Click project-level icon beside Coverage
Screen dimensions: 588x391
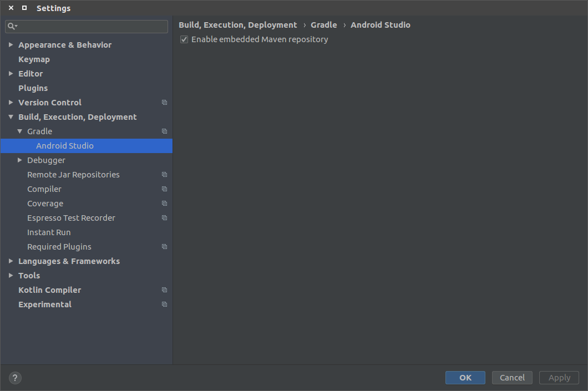pyautogui.click(x=164, y=204)
